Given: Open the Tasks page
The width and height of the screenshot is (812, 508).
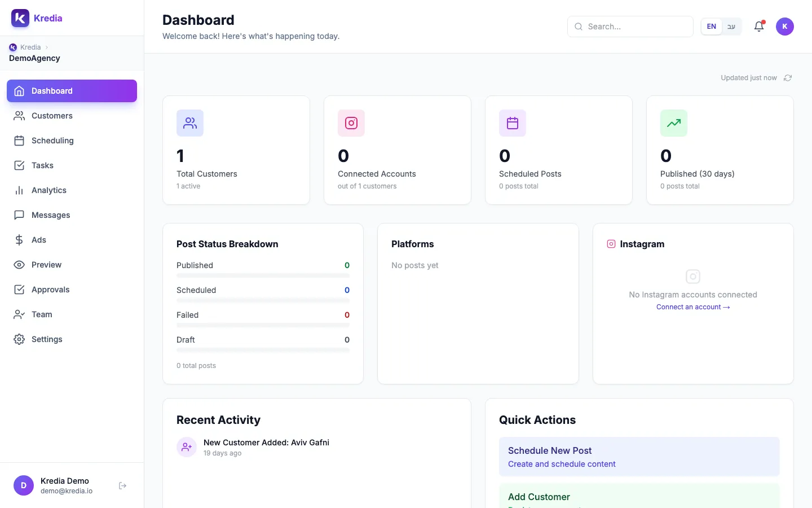Looking at the screenshot, I should pos(72,165).
